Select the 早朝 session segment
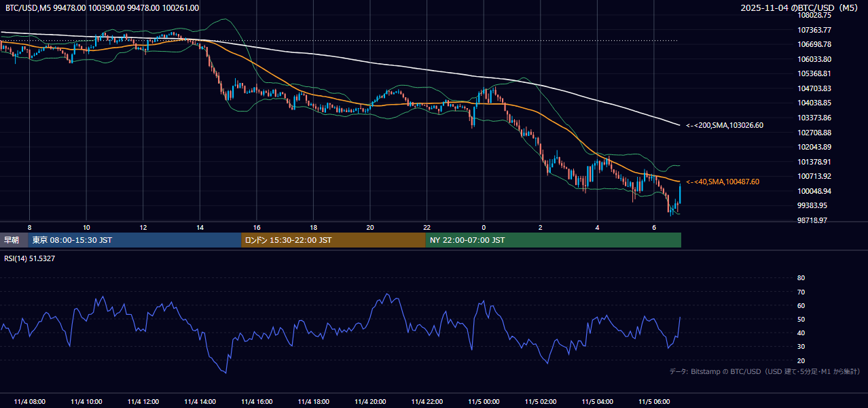The width and height of the screenshot is (868, 408). click(14, 240)
